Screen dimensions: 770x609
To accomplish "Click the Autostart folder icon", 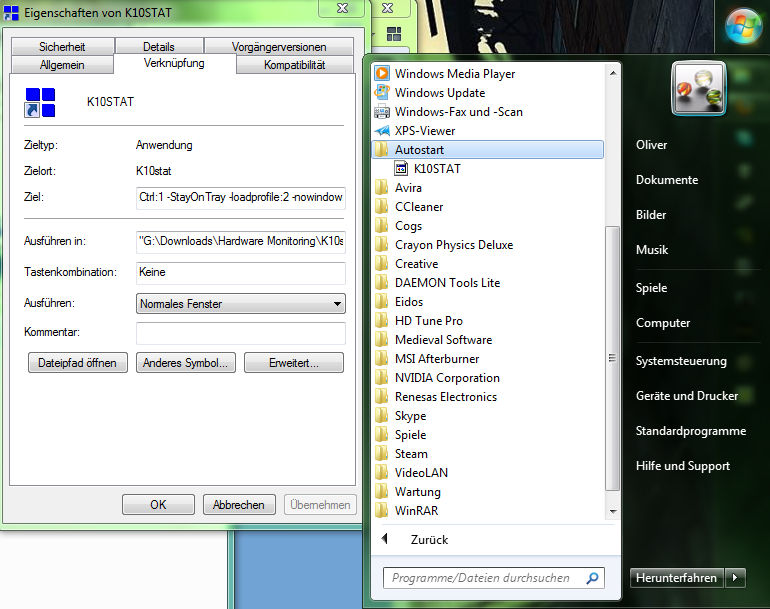I will click(x=381, y=149).
